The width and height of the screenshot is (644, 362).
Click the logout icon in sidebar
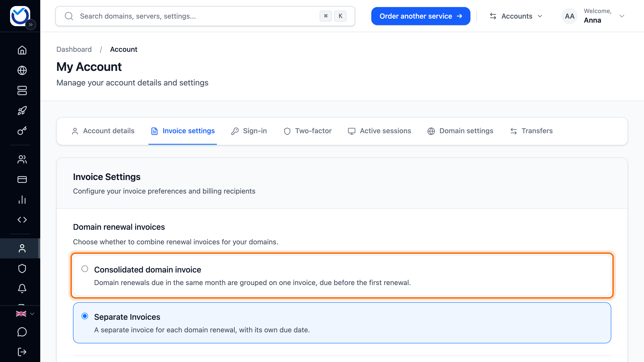(22, 352)
